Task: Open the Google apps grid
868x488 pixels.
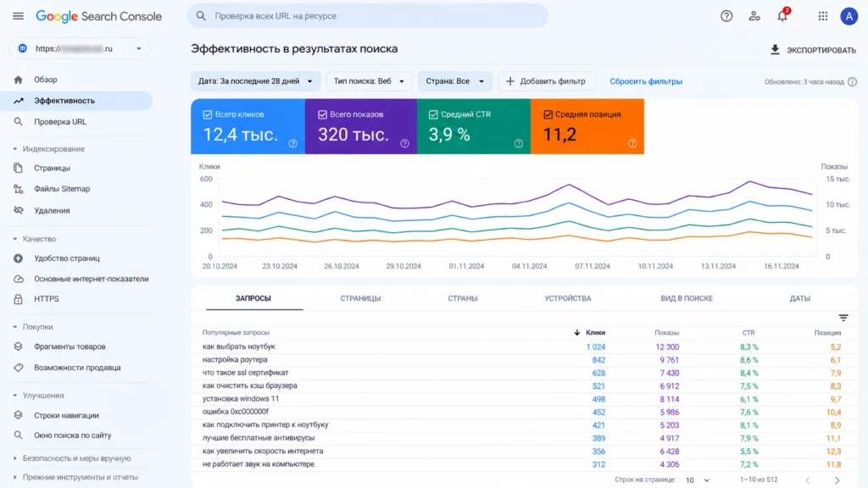Action: (822, 16)
